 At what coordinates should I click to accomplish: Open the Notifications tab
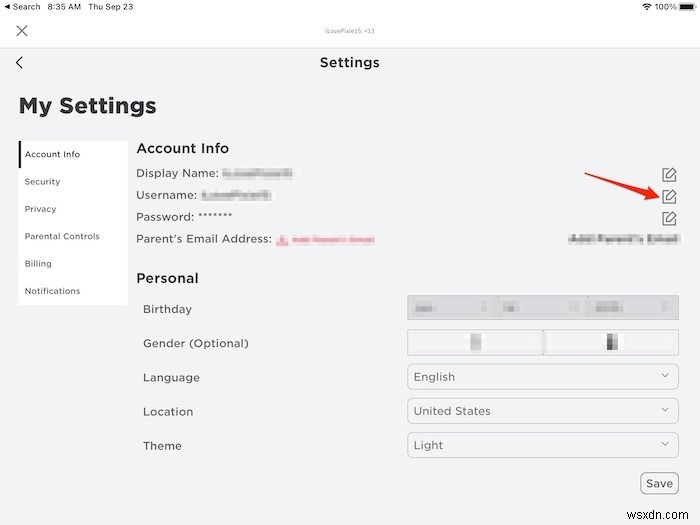coord(53,291)
